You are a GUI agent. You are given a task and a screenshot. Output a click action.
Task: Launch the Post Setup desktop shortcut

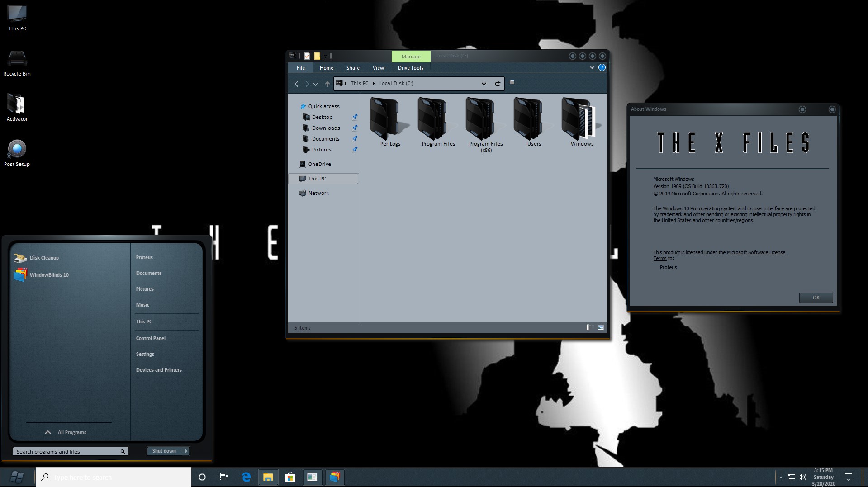[17, 154]
